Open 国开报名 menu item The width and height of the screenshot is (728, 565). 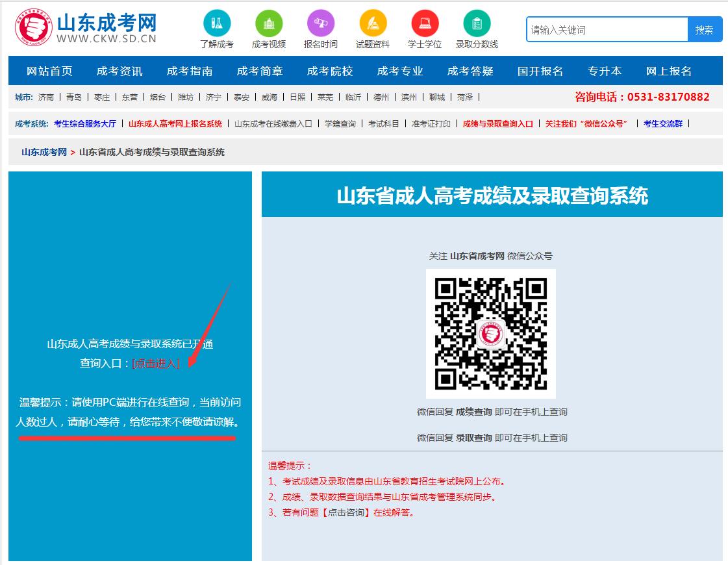(x=540, y=71)
